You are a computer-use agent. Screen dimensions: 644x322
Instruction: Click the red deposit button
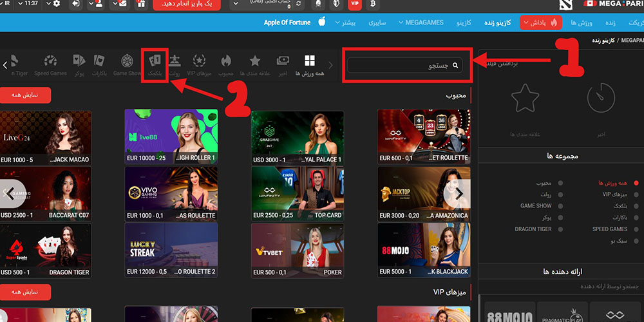pos(187,5)
